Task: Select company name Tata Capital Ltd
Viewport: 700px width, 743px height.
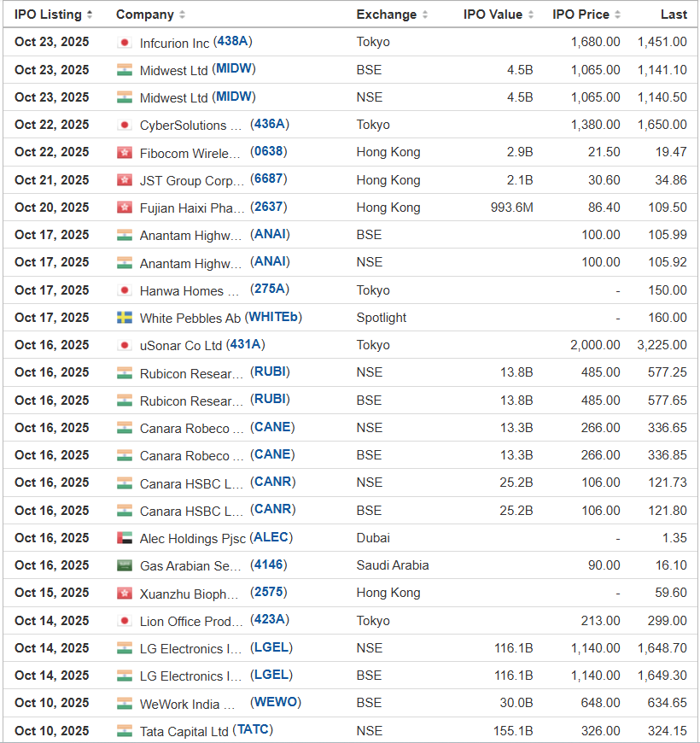Action: [184, 732]
